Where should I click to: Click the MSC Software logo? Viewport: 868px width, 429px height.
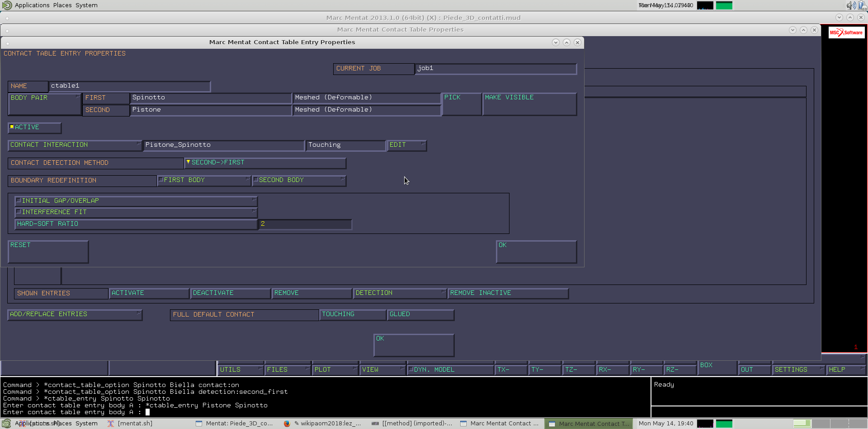tap(846, 33)
